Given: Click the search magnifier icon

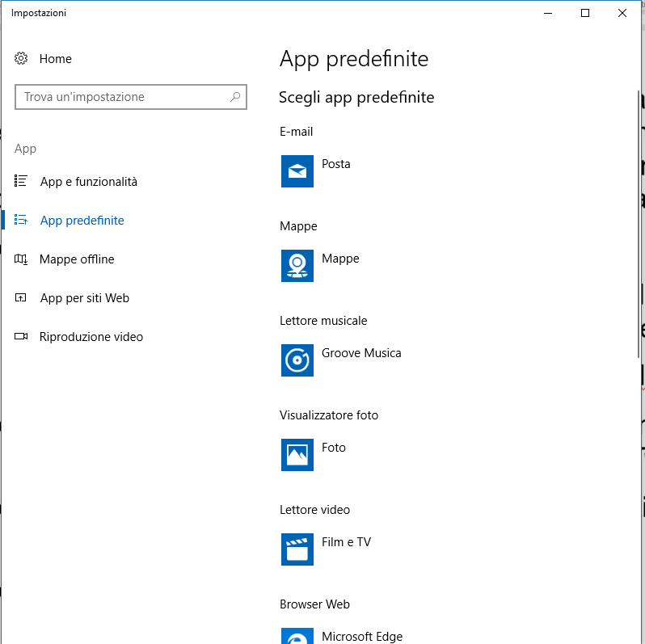Looking at the screenshot, I should pyautogui.click(x=235, y=97).
